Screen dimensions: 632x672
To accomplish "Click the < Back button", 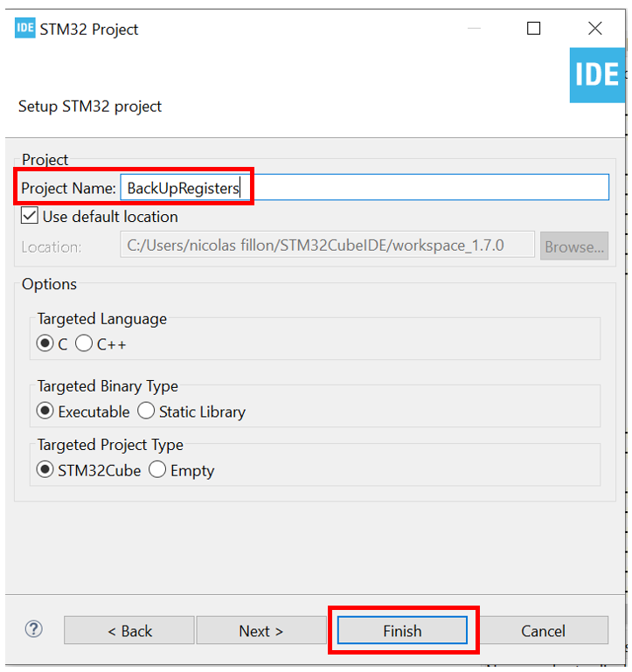I will click(x=129, y=630).
